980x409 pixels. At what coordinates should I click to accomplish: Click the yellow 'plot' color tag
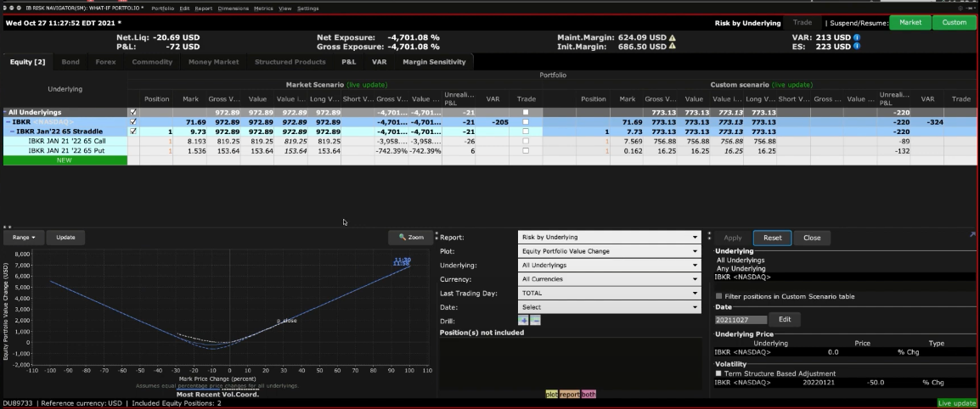click(x=552, y=395)
